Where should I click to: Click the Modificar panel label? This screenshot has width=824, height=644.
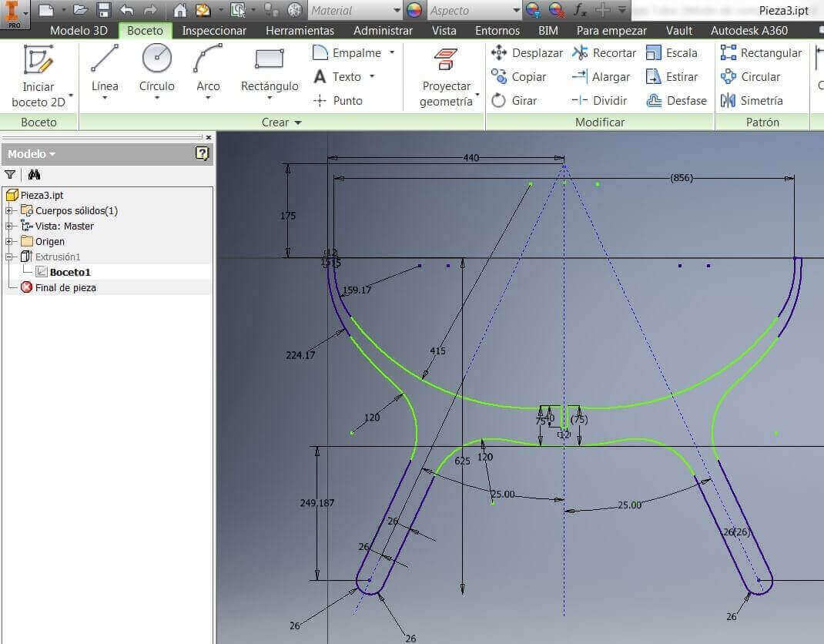coord(600,122)
